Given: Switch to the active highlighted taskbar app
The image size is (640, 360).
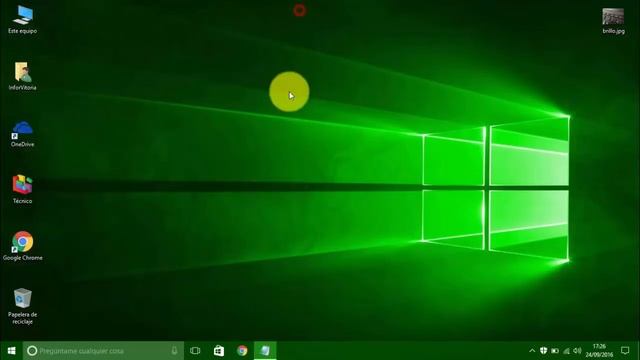Looking at the screenshot, I should pyautogui.click(x=265, y=351).
